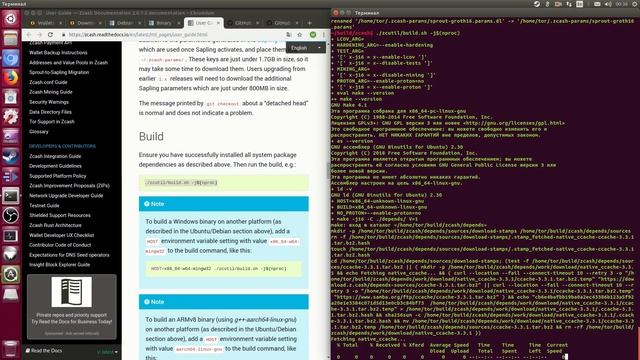Click the Read the Docs ad thumbnail
Image resolution: width=640 pixels, height=360 pixels.
(x=71, y=292)
